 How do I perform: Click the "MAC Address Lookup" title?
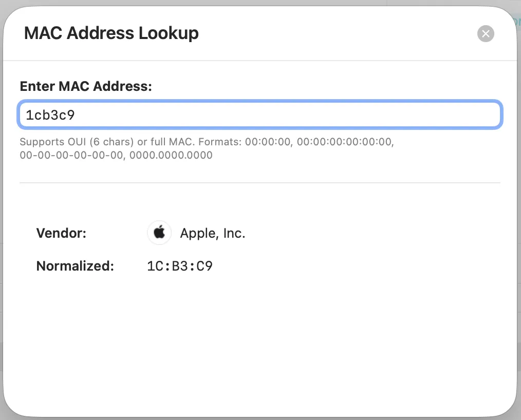pyautogui.click(x=111, y=33)
